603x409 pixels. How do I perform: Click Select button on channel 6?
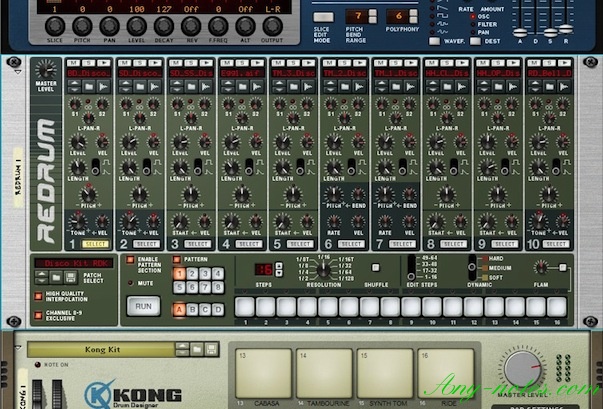pyautogui.click(x=351, y=244)
